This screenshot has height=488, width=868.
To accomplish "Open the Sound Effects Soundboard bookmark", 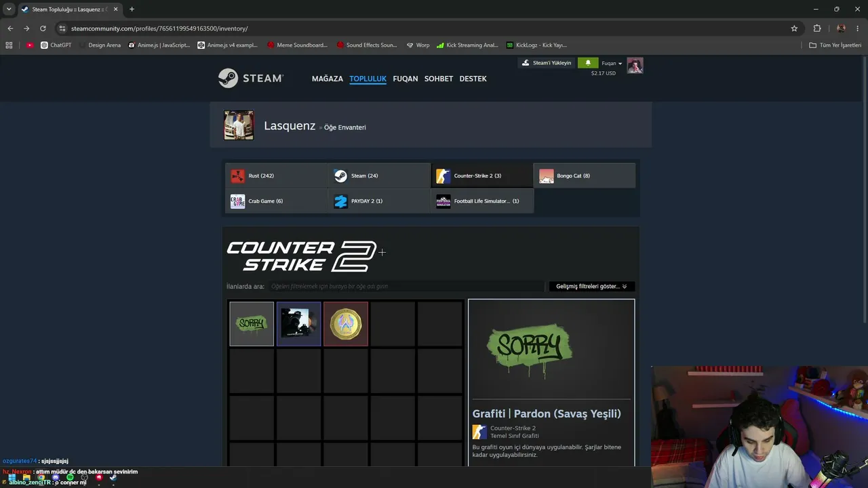I will [367, 45].
